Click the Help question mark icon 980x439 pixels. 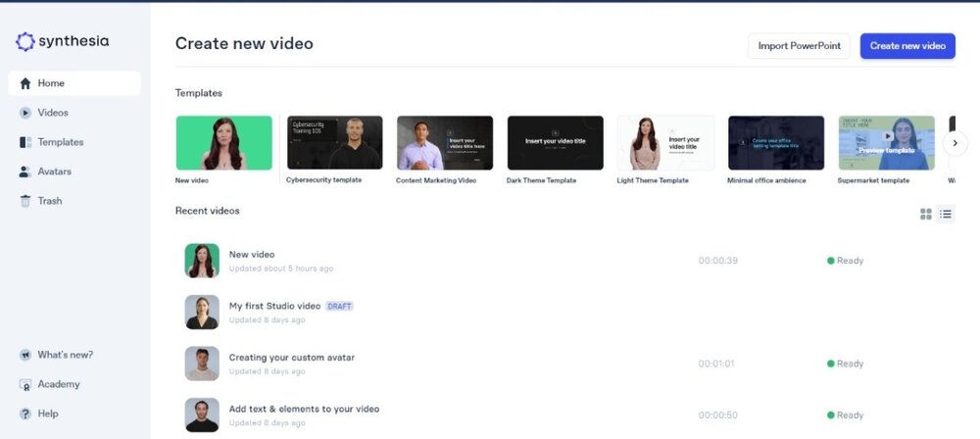pyautogui.click(x=25, y=414)
